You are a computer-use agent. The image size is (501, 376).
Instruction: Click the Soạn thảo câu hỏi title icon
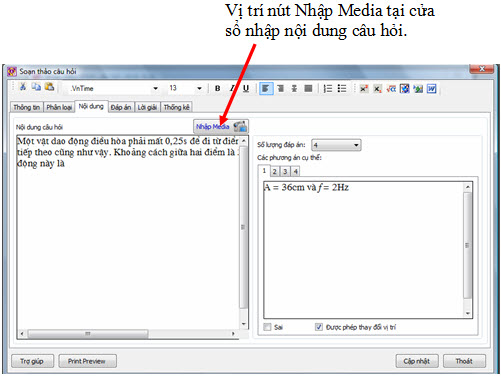(x=12, y=71)
